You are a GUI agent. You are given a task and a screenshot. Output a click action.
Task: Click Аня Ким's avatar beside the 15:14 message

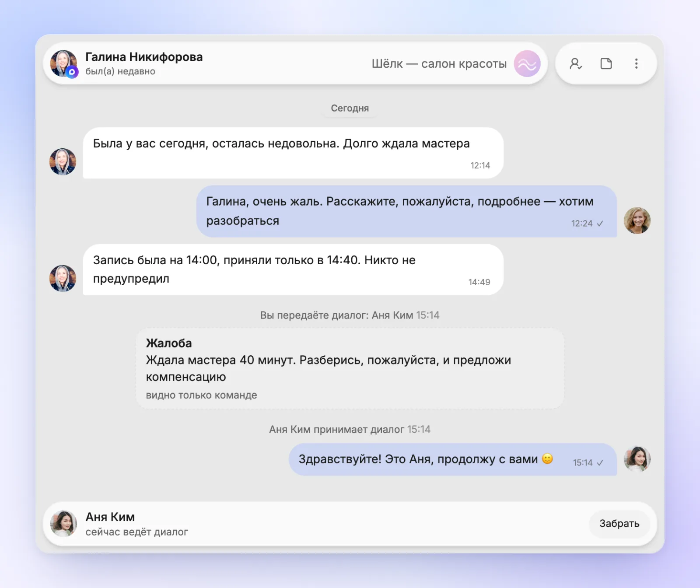(x=637, y=459)
